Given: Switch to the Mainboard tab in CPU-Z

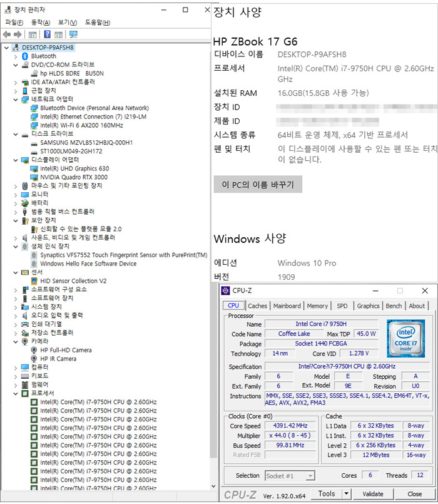Looking at the screenshot, I should 287,306.
